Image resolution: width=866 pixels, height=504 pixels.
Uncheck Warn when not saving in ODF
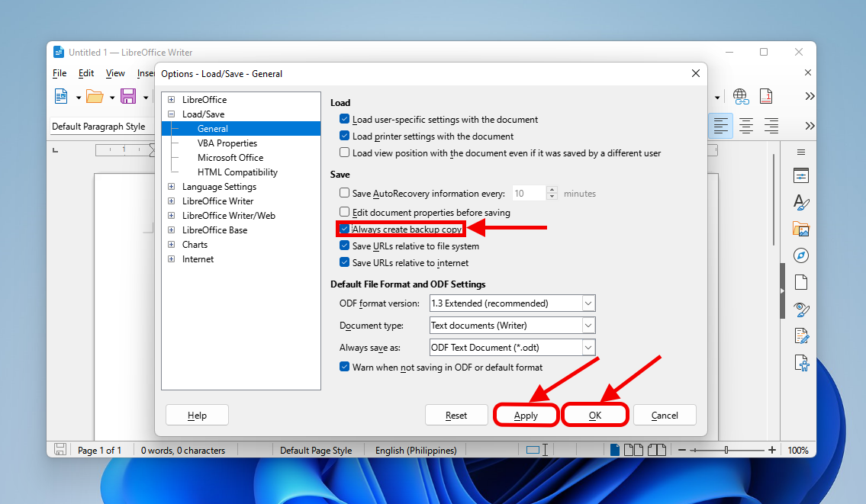345,367
